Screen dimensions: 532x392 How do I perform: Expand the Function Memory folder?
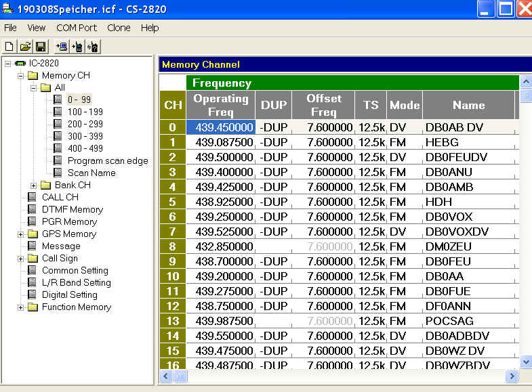[20, 307]
